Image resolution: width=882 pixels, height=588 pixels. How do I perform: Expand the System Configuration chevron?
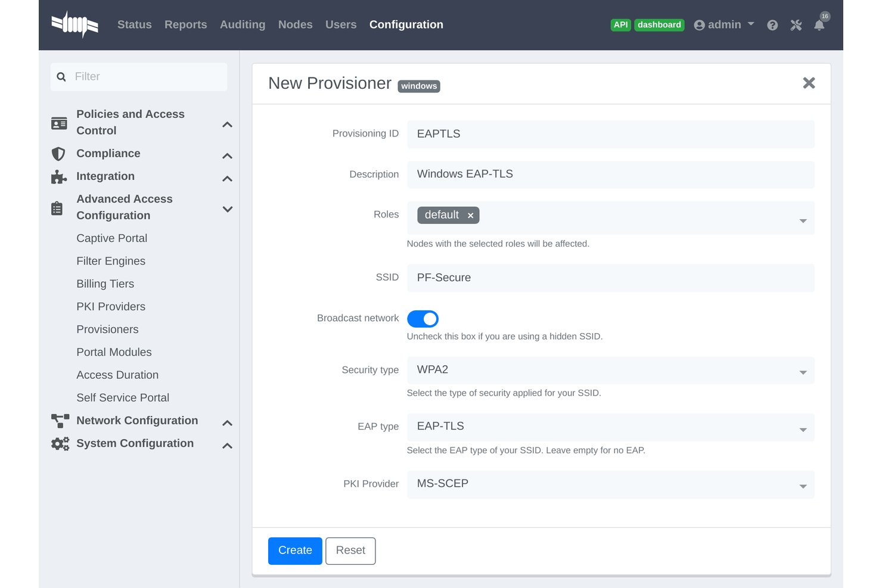[227, 446]
